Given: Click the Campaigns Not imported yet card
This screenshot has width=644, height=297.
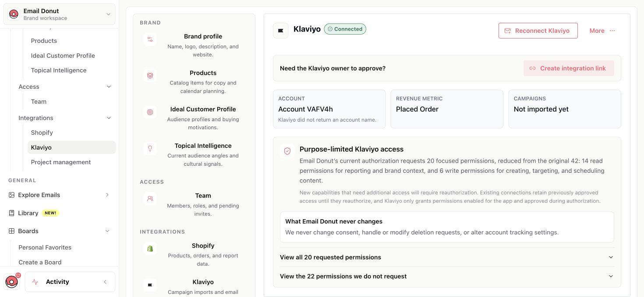Looking at the screenshot, I should pos(565,109).
